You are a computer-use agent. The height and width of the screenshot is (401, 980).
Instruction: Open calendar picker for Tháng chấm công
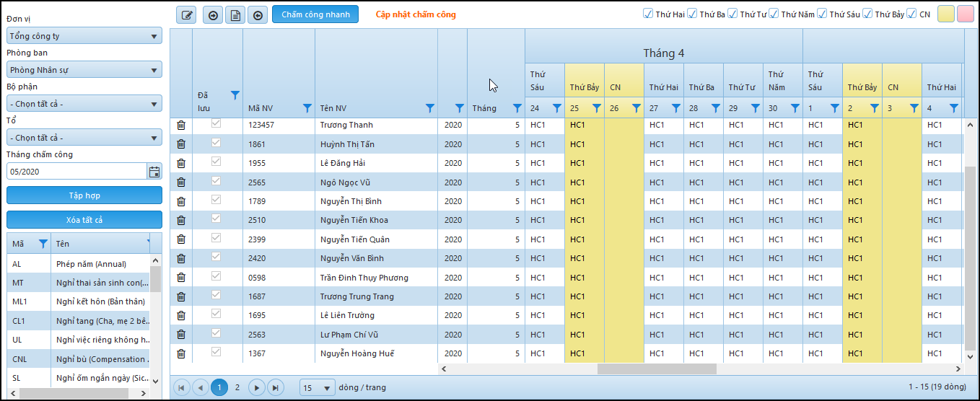(154, 172)
